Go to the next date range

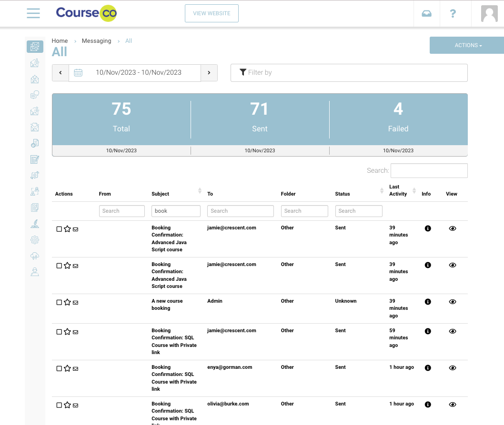point(209,73)
